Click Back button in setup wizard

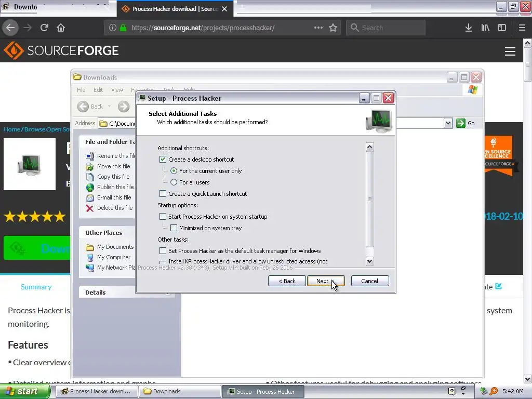click(287, 281)
